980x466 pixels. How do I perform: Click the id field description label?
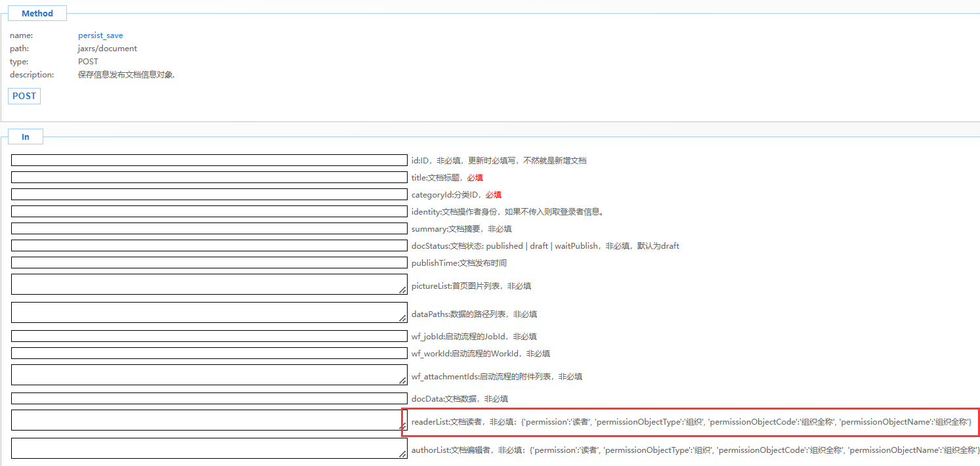(499, 160)
